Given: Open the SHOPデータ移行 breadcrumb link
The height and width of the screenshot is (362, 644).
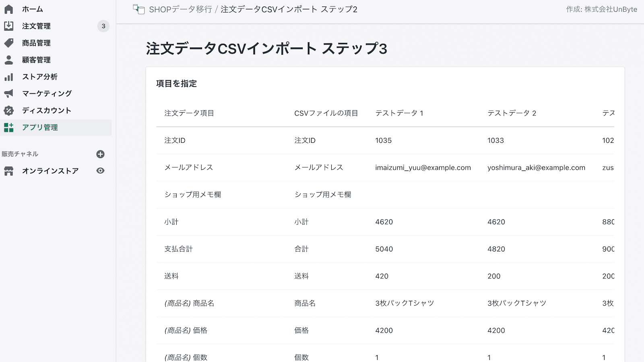Looking at the screenshot, I should (x=180, y=9).
